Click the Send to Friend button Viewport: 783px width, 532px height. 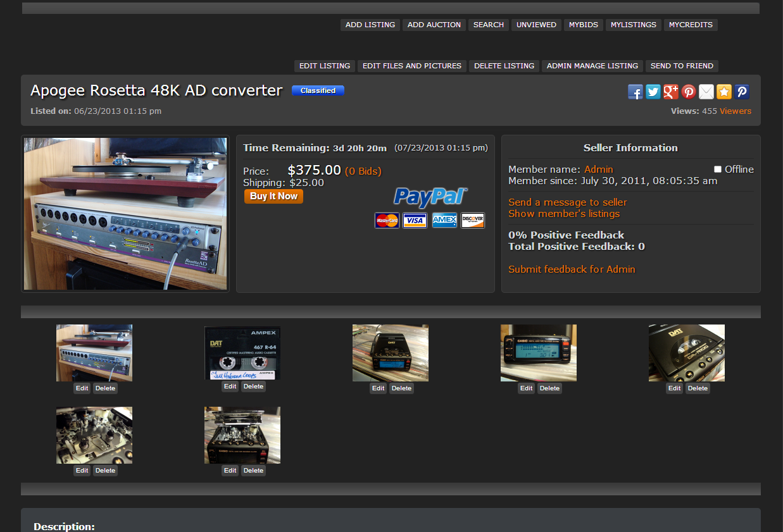[682, 66]
